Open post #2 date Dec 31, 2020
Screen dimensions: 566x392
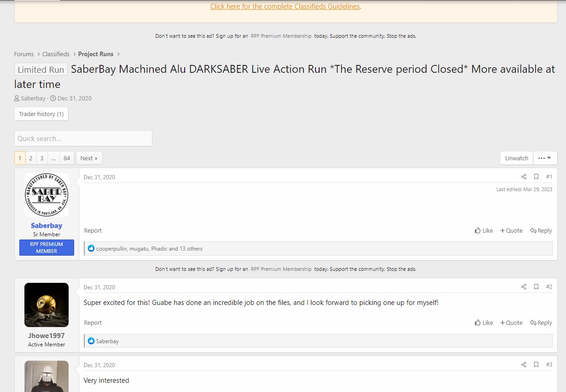tap(99, 287)
